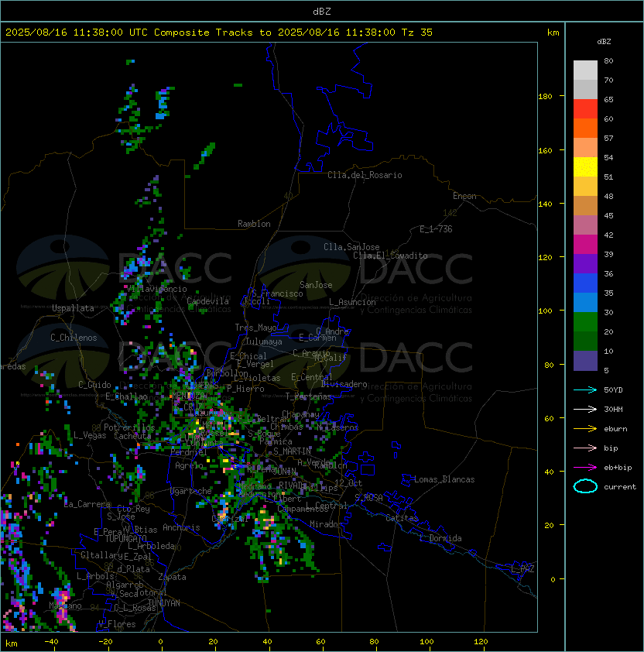The height and width of the screenshot is (652, 644).
Task: Pick the slate purple 5-10 dBZ swatch
Action: pyautogui.click(x=585, y=361)
